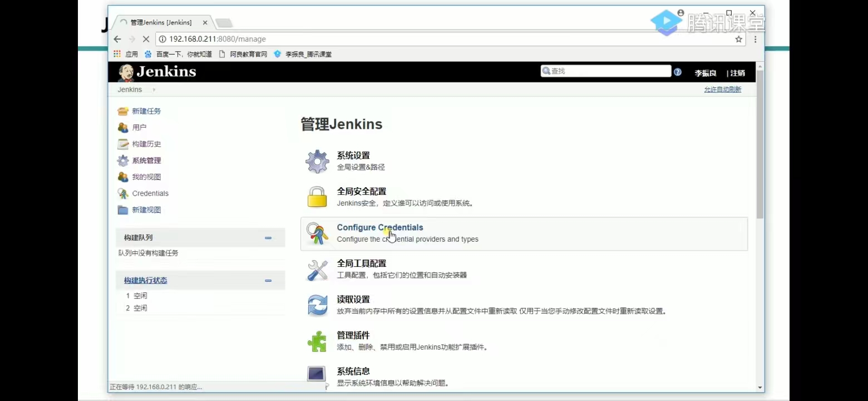
Task: Open a new browser tab
Action: point(224,23)
